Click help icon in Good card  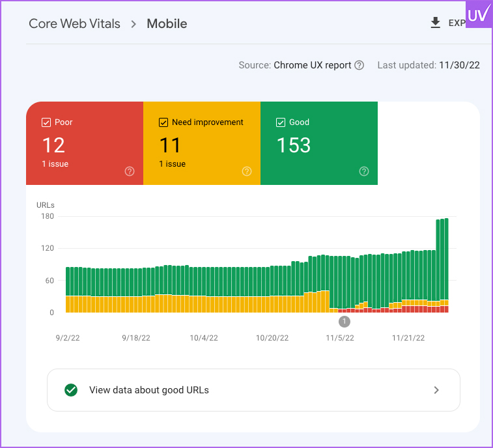coord(364,171)
